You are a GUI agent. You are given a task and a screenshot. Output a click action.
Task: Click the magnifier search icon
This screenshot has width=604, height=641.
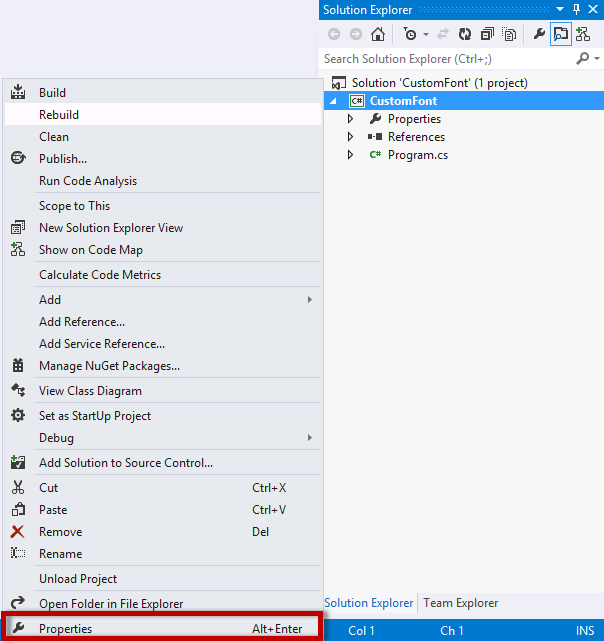point(582,59)
